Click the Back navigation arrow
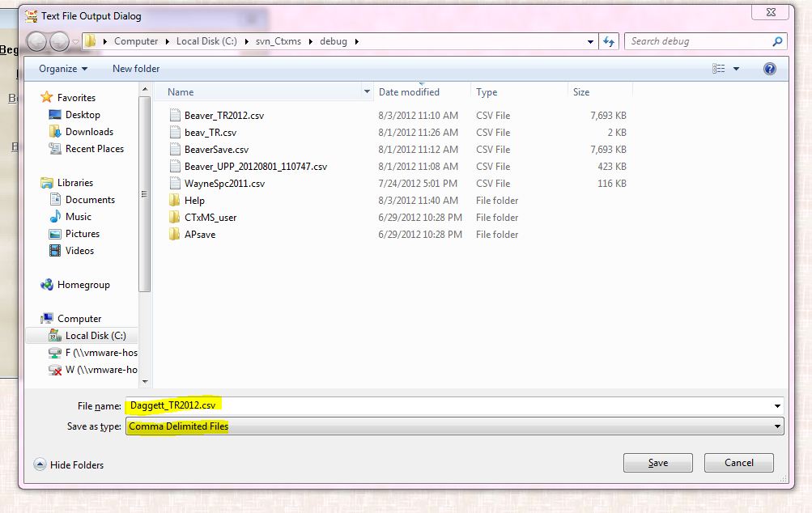 coord(36,41)
